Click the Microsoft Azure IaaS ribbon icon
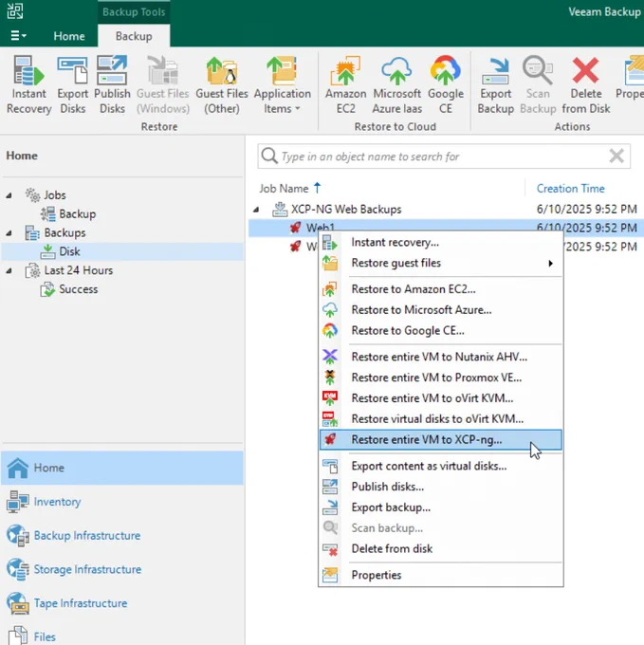 click(396, 84)
